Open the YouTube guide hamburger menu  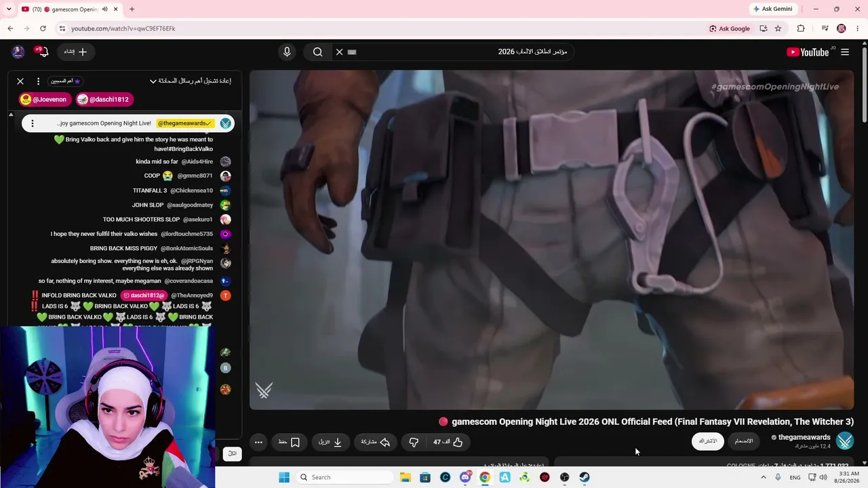[x=845, y=52]
